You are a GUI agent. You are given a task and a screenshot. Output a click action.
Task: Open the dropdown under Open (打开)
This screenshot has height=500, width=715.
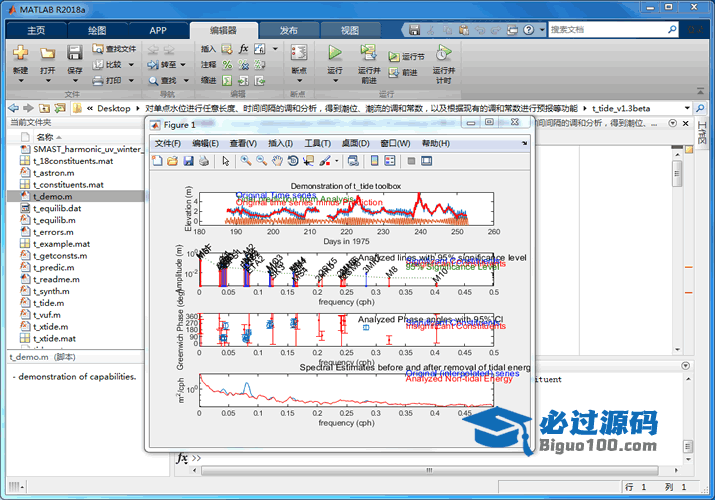(48, 81)
